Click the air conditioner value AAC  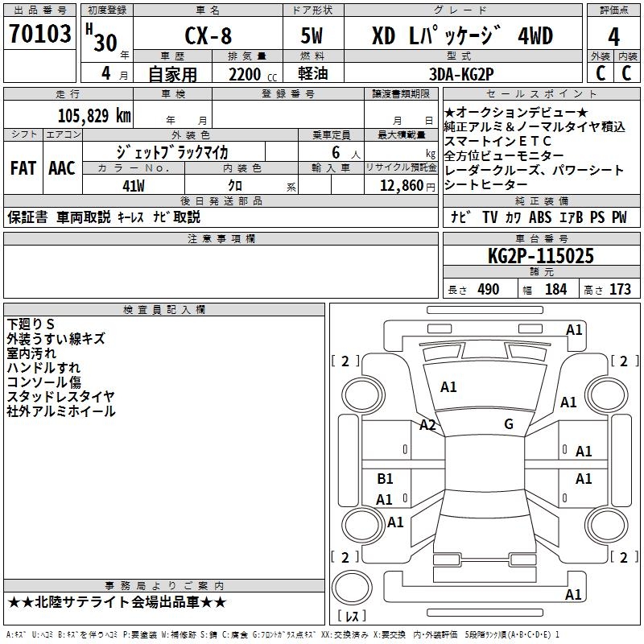[62, 168]
